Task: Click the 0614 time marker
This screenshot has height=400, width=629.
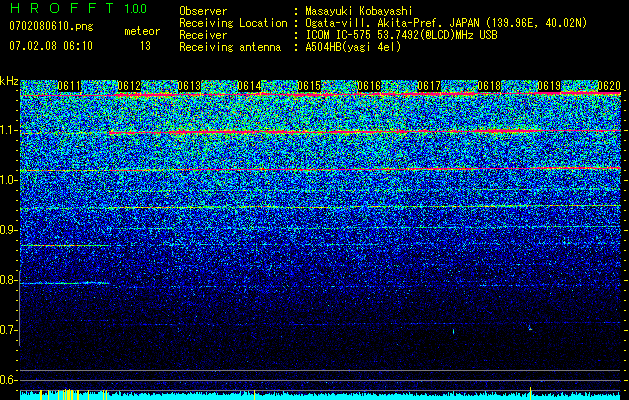Action: [249, 86]
